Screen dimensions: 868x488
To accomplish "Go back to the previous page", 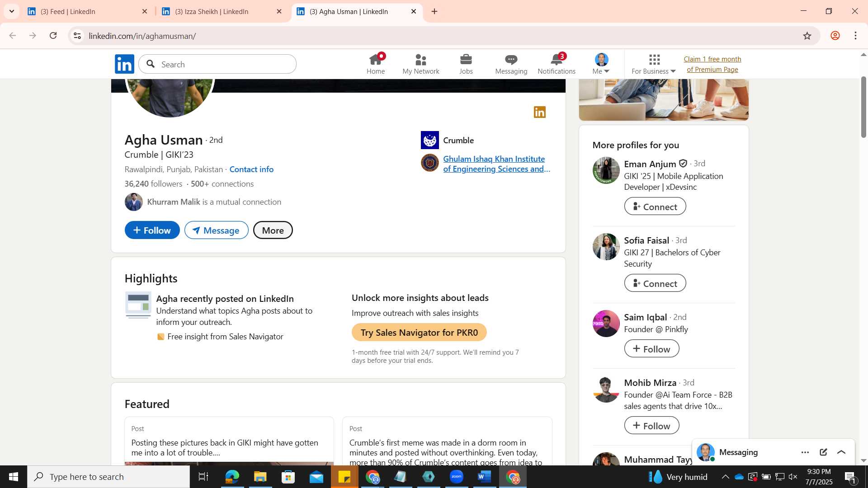I will tap(13, 36).
